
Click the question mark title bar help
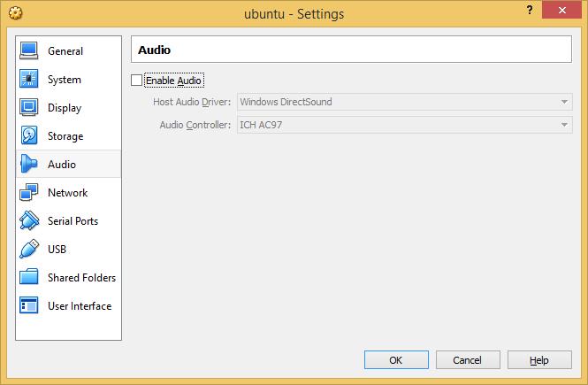pyautogui.click(x=530, y=10)
